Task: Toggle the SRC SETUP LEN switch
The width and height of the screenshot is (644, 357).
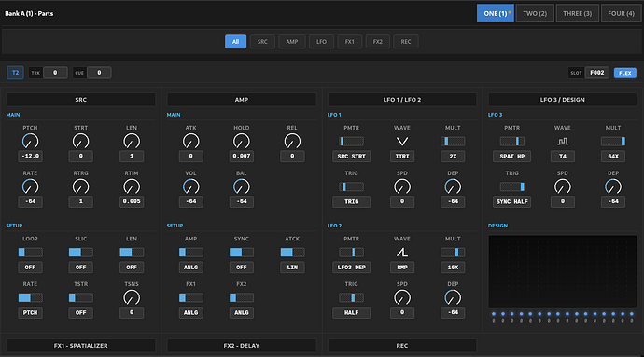Action: click(132, 253)
